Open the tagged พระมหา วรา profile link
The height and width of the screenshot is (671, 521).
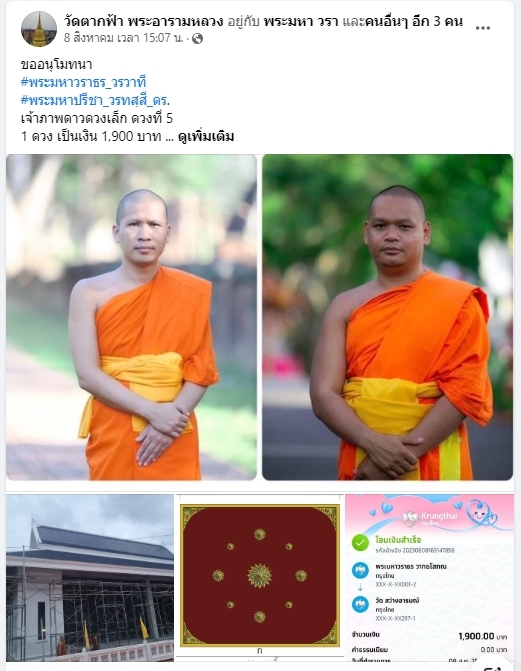coord(301,21)
